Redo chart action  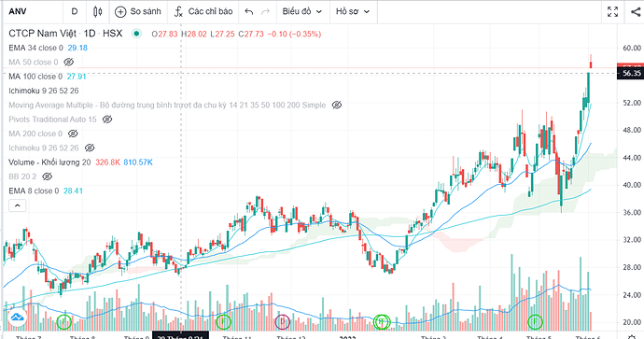click(265, 11)
